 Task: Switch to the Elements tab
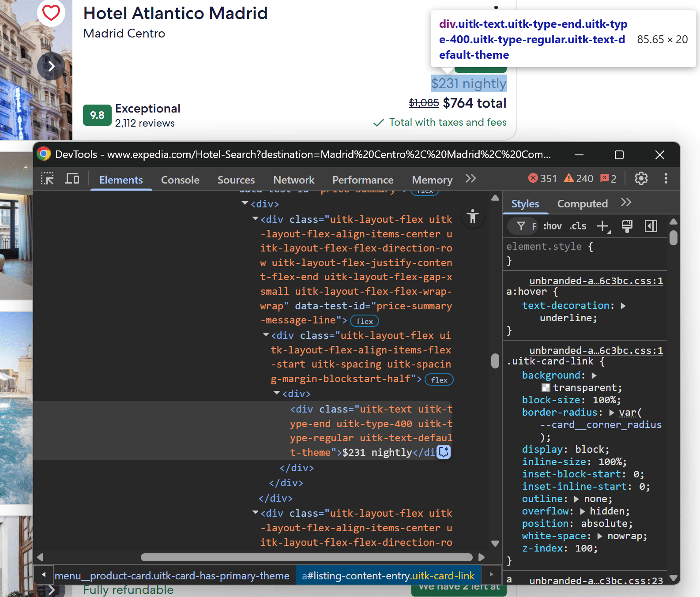click(121, 180)
